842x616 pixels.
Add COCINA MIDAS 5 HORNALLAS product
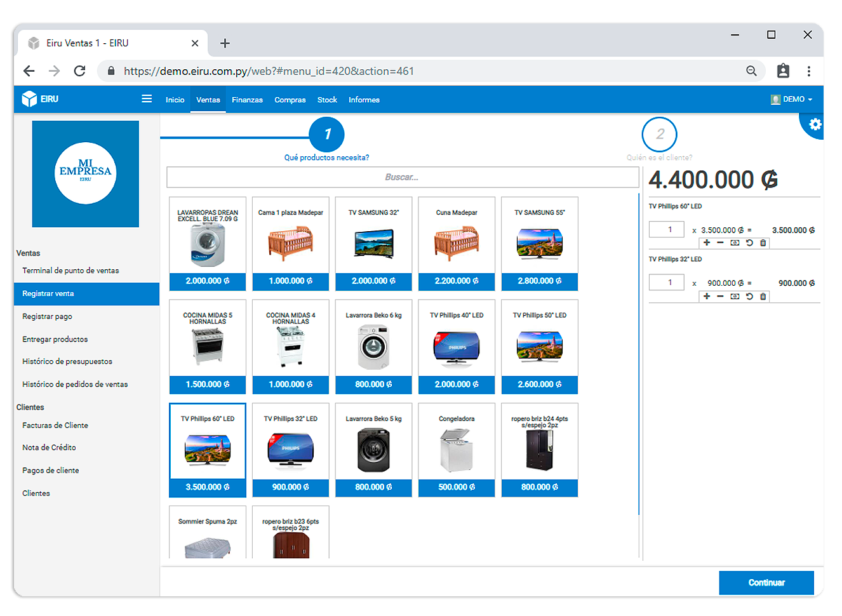click(x=208, y=347)
